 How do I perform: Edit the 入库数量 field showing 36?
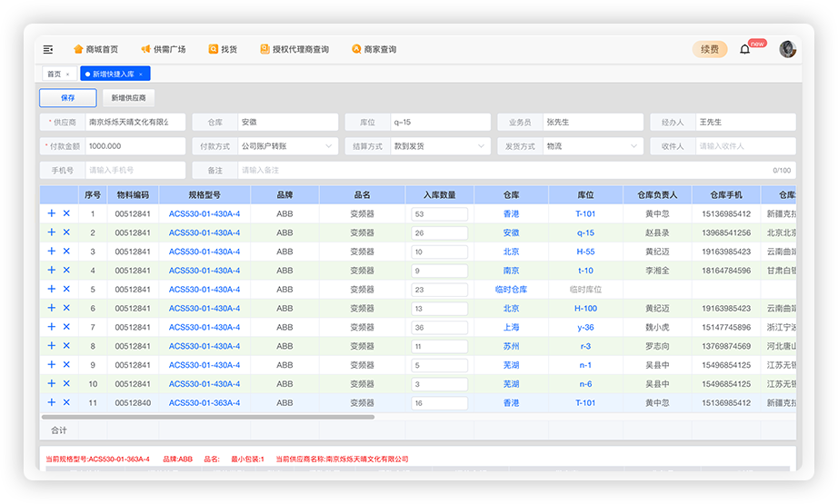pyautogui.click(x=439, y=327)
